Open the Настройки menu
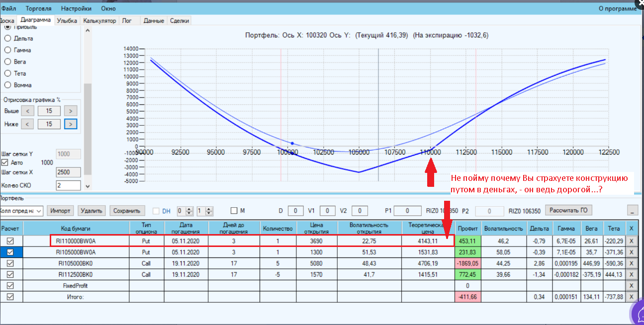Image resolution: width=644 pixels, height=325 pixels. click(76, 8)
